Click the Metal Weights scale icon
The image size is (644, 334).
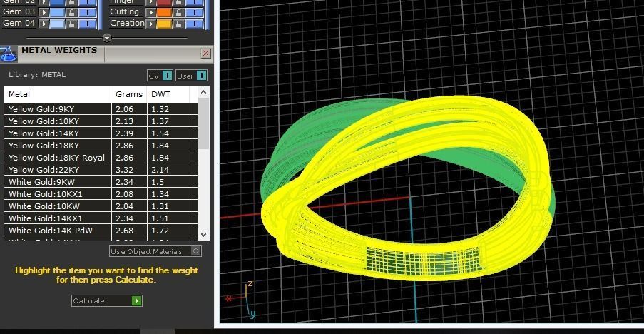click(x=9, y=54)
